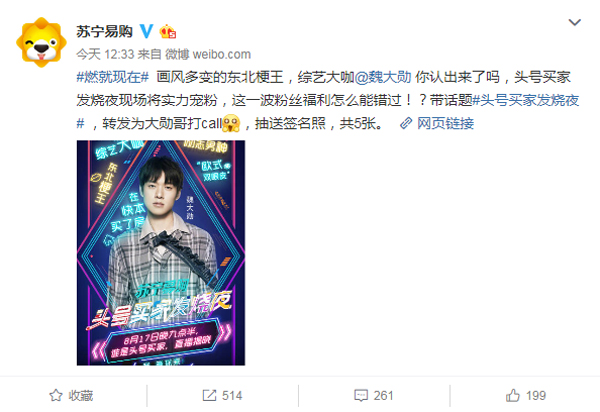Click the repost share icon
The image size is (600, 412).
coord(209,395)
